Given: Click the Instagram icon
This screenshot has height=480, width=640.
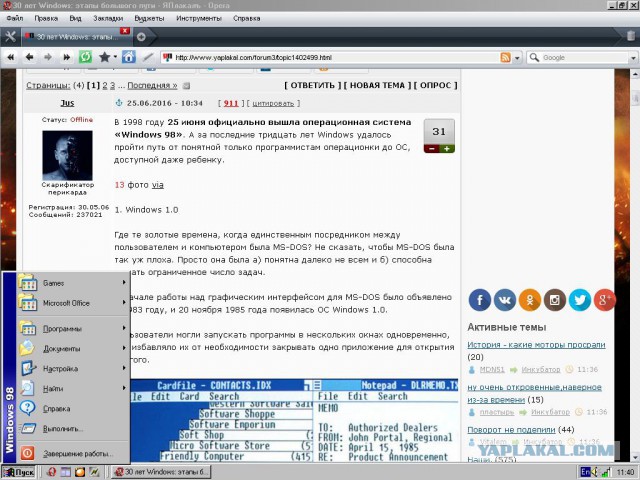Looking at the screenshot, I should pyautogui.click(x=555, y=300).
